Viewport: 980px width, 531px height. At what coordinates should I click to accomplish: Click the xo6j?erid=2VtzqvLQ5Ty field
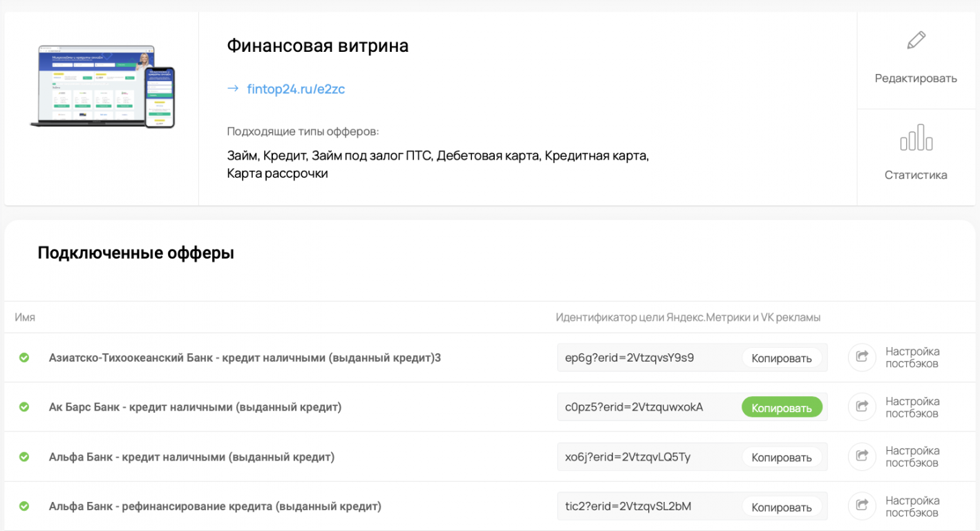coord(692,457)
